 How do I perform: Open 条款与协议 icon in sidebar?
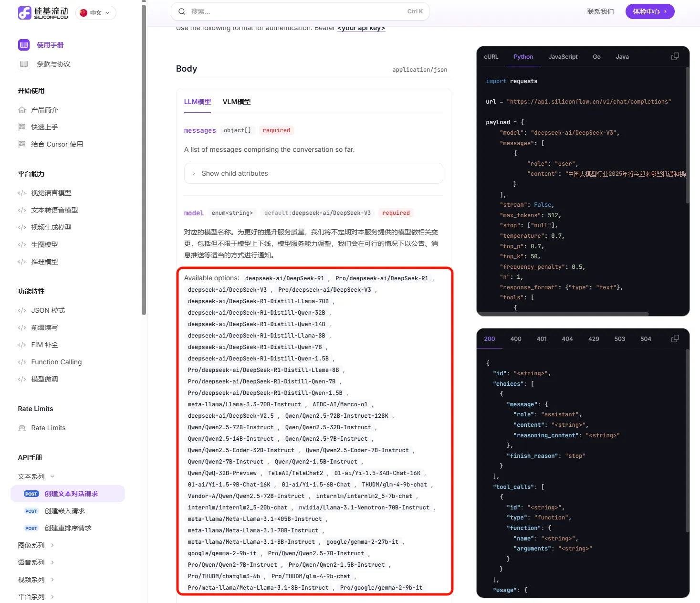pos(24,64)
